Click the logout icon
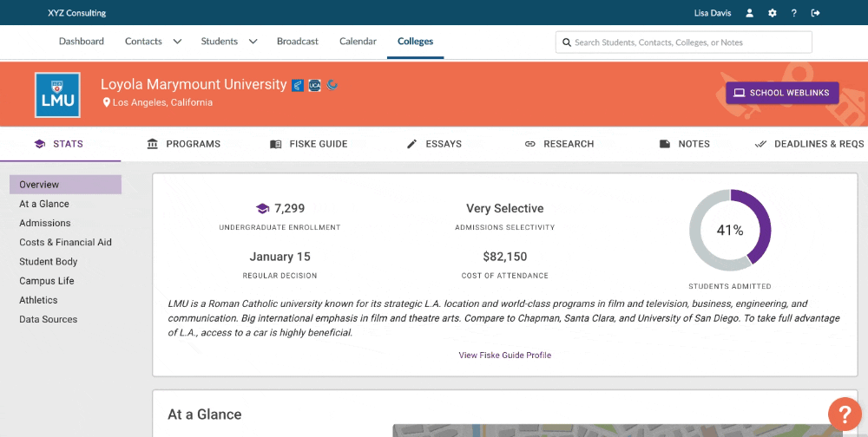This screenshot has height=437, width=868. point(815,13)
